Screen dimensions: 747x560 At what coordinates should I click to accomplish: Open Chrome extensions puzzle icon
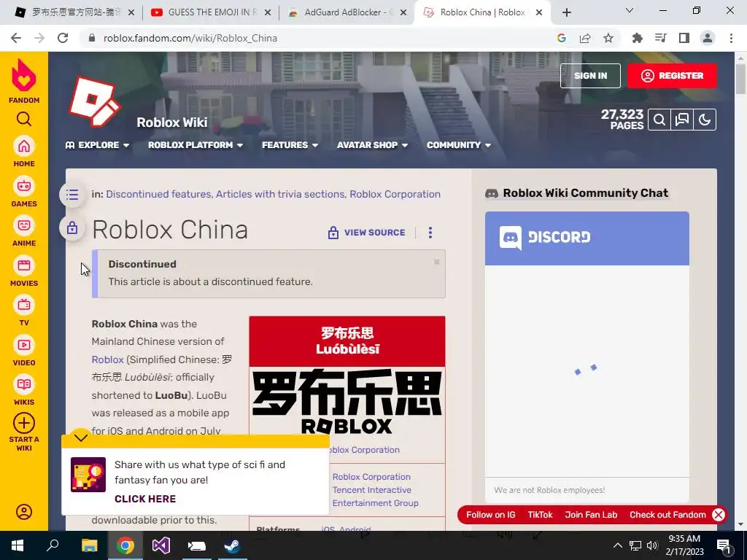[637, 38]
